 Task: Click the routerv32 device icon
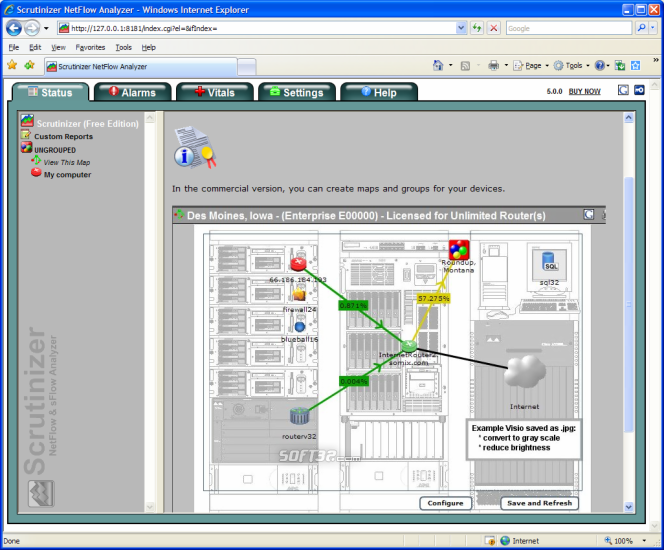click(x=300, y=416)
